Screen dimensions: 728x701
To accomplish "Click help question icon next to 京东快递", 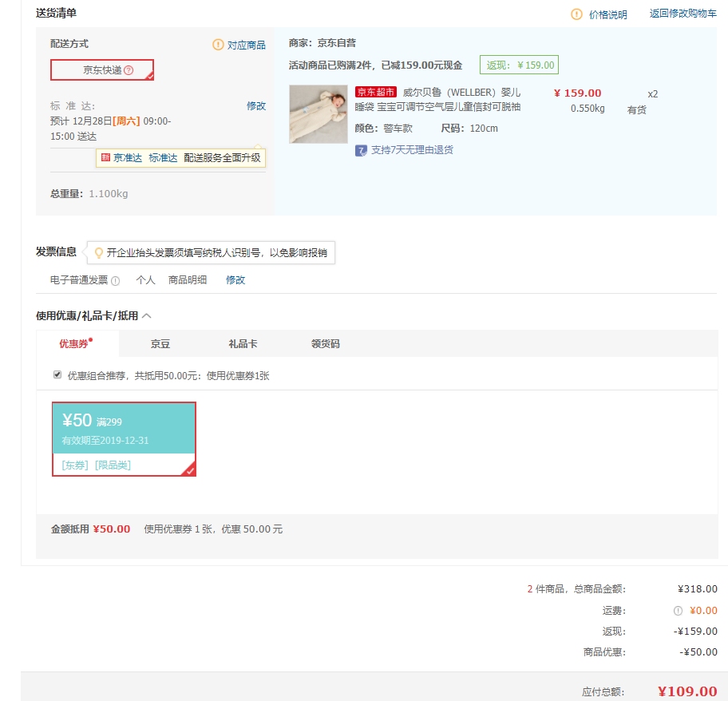I will pyautogui.click(x=129, y=70).
